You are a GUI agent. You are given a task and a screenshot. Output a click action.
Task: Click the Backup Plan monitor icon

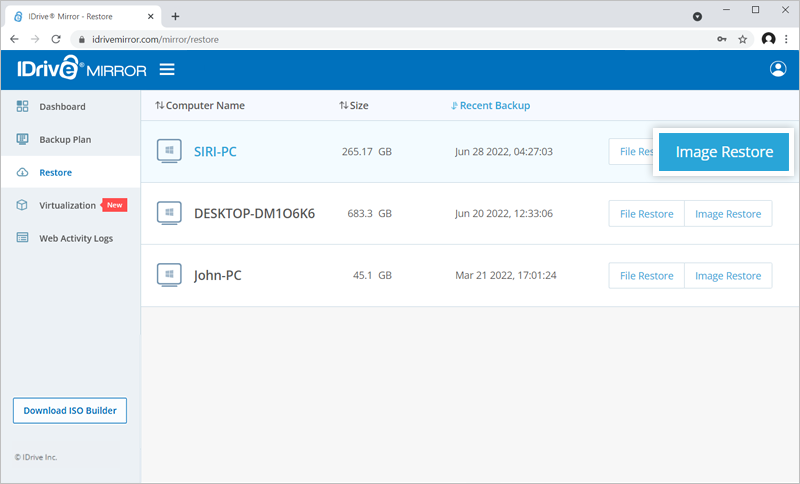(x=22, y=139)
